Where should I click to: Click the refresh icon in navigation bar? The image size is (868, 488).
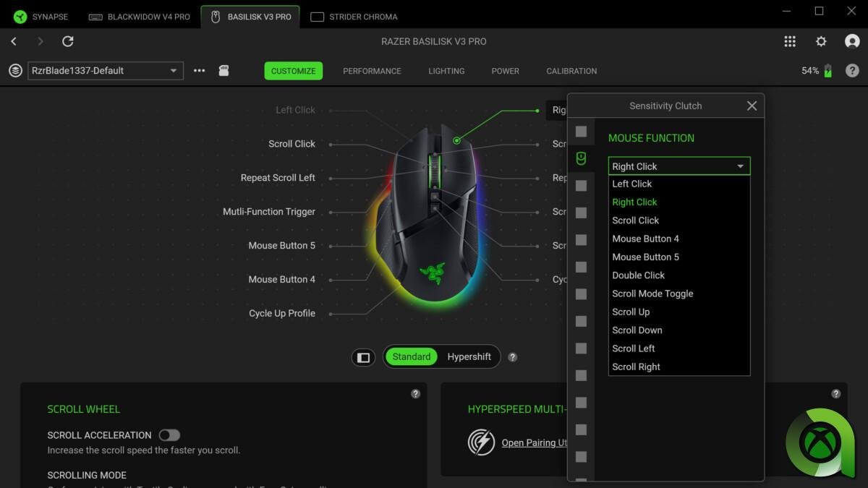pos(68,42)
